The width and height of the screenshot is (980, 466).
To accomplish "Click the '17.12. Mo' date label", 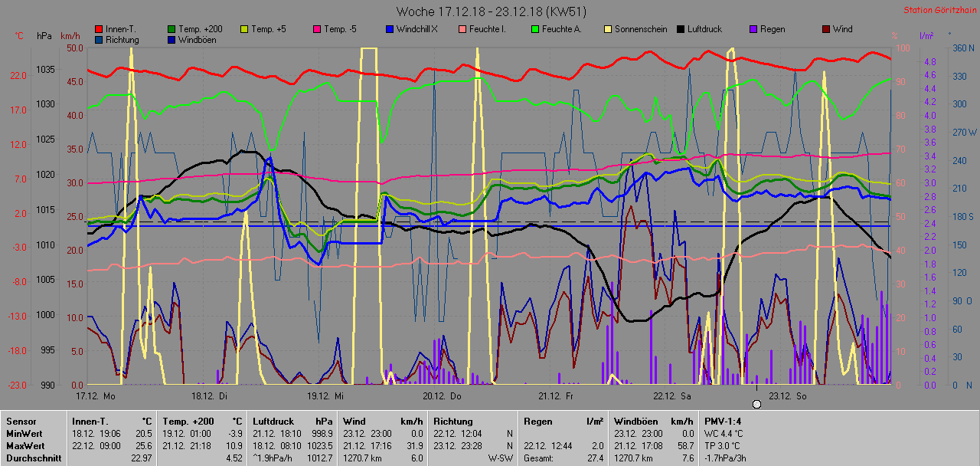I will tap(96, 396).
